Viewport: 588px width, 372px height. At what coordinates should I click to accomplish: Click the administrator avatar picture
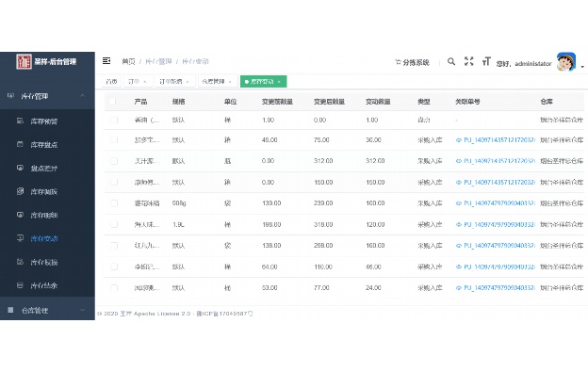(566, 62)
